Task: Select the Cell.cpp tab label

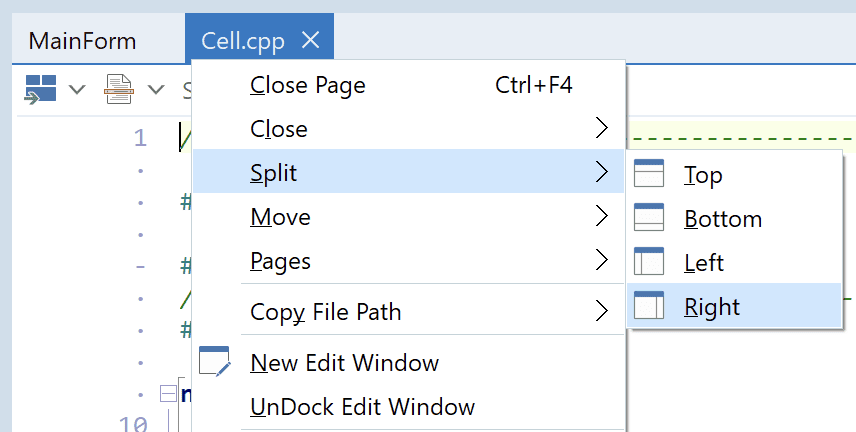Action: click(243, 41)
